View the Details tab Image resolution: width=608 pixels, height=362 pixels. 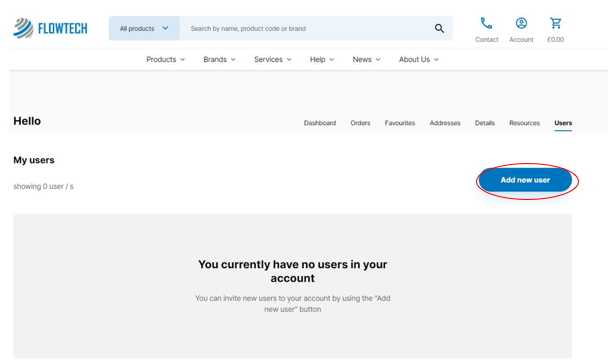(x=485, y=123)
